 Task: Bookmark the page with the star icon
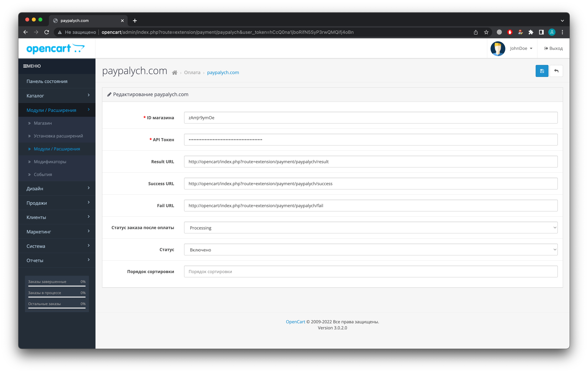pos(486,32)
